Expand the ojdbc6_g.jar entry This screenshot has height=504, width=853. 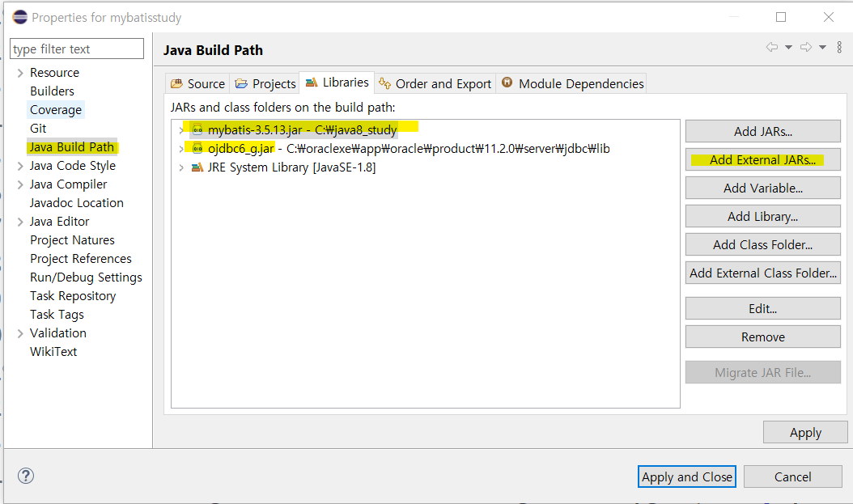[x=181, y=148]
